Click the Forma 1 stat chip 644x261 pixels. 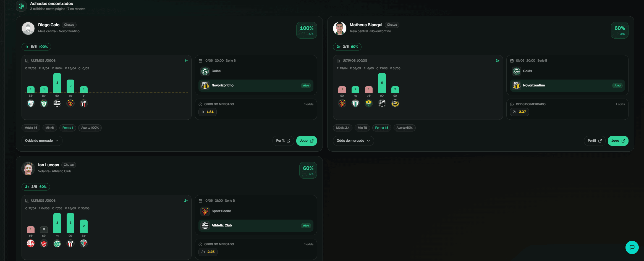[x=68, y=128]
